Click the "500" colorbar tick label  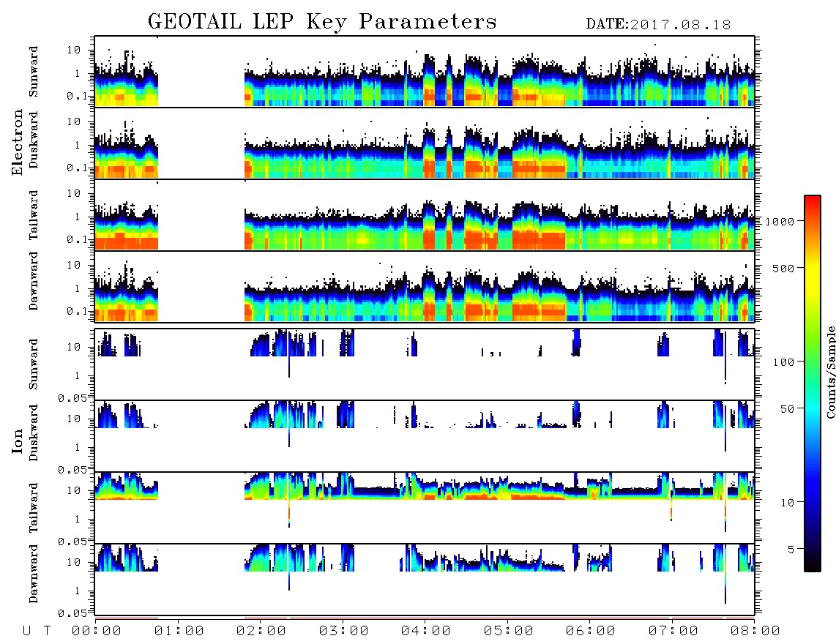point(784,268)
